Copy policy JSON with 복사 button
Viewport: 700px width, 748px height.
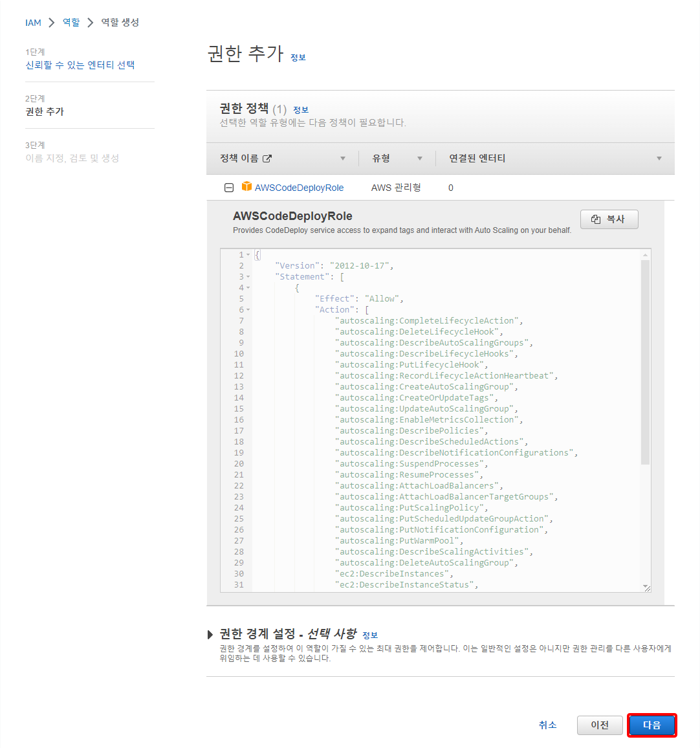tap(609, 219)
